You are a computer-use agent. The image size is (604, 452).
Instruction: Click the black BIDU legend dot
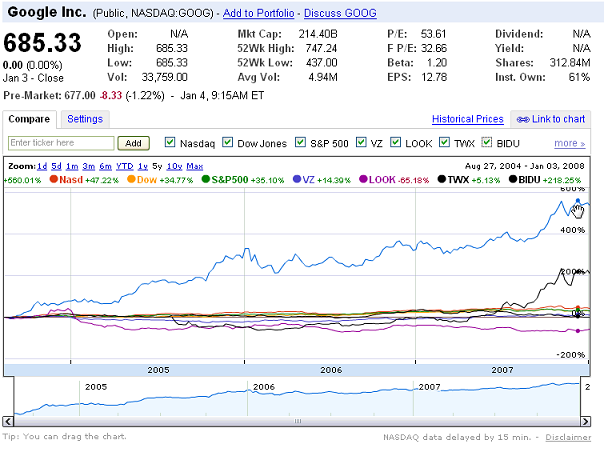[x=513, y=179]
